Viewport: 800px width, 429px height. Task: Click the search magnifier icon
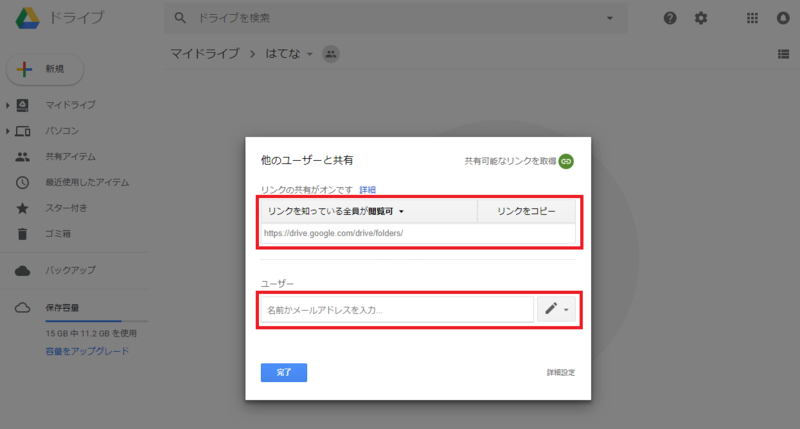point(180,18)
